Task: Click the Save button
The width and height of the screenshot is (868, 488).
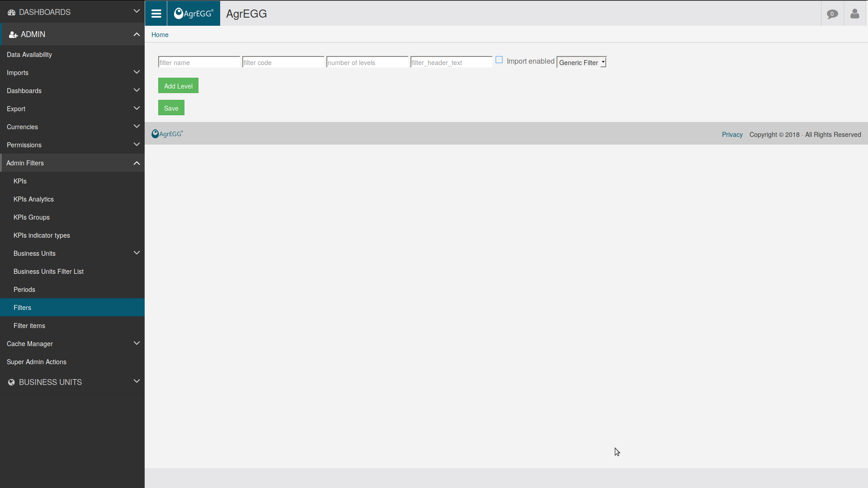Action: tap(171, 108)
